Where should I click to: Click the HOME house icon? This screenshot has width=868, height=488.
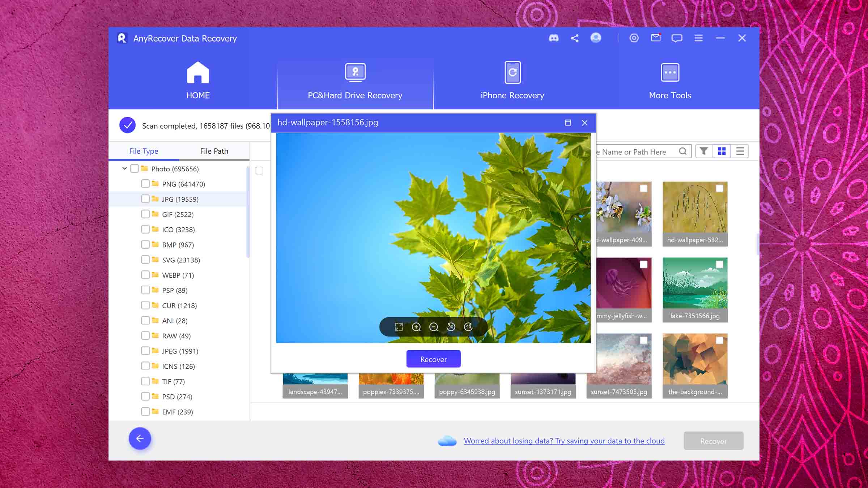click(x=198, y=72)
